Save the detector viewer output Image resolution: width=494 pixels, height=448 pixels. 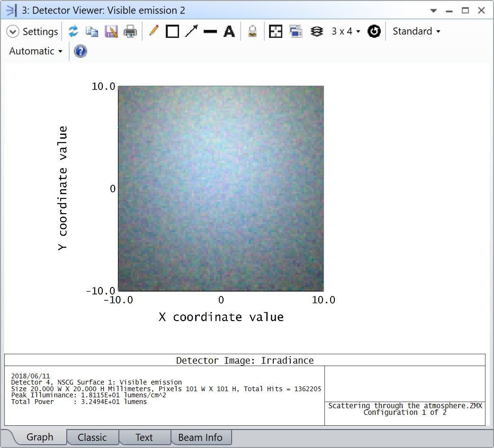tap(111, 31)
